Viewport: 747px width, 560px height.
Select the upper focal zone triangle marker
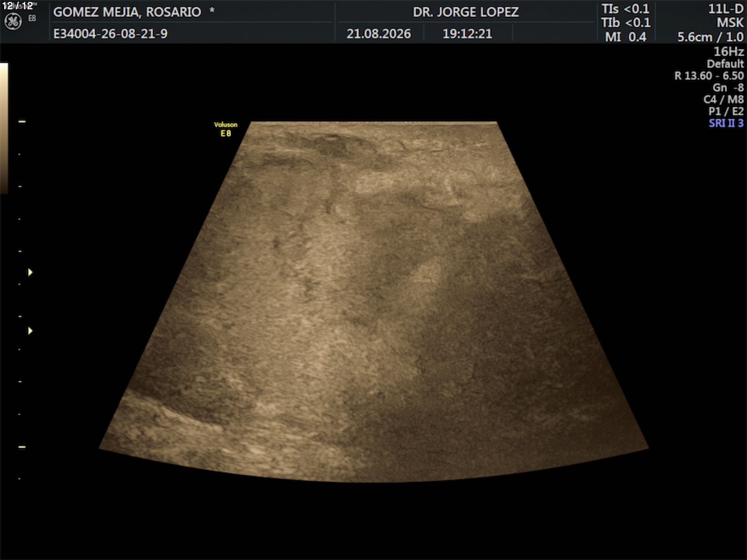pos(30,272)
